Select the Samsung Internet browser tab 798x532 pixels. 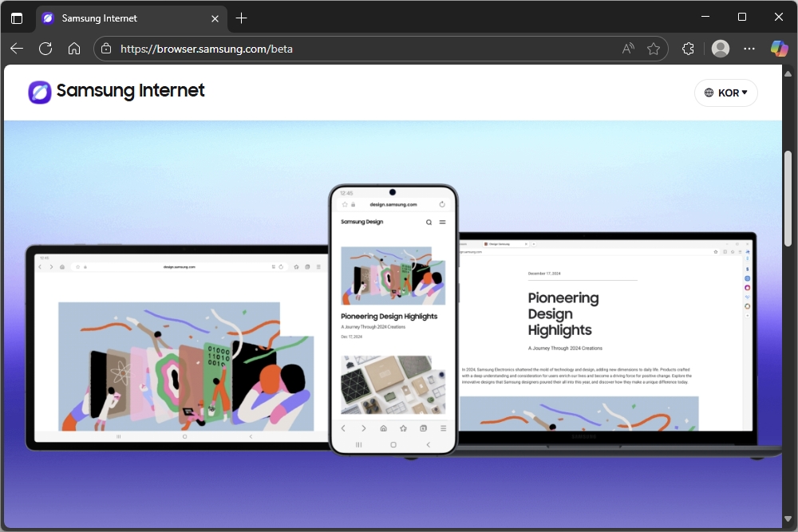point(132,18)
